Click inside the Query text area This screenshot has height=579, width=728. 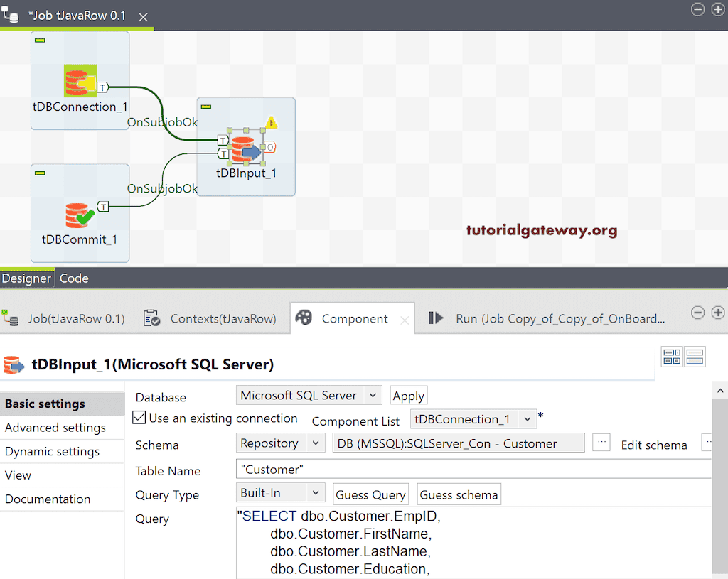(473, 543)
